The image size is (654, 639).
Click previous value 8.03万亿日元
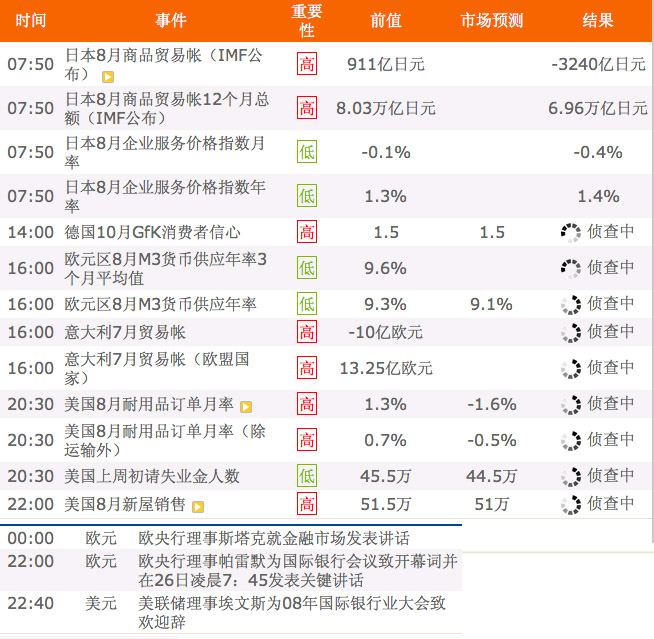(x=386, y=108)
